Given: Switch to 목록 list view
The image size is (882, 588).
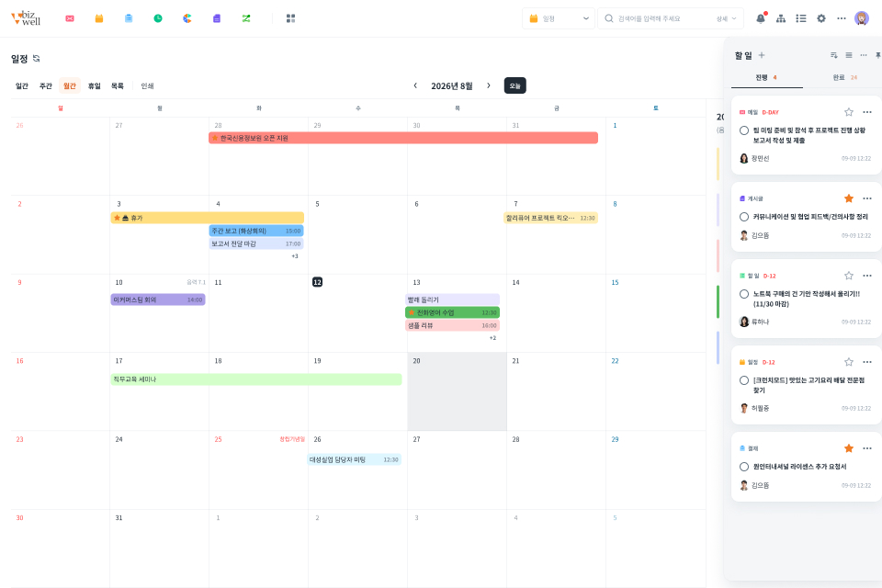Looking at the screenshot, I should (117, 85).
